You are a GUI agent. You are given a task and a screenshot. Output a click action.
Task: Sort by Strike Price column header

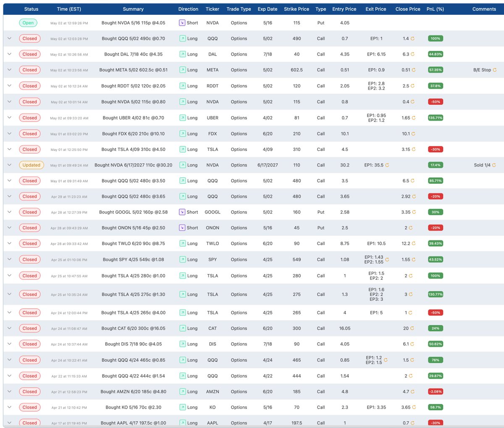tap(297, 9)
